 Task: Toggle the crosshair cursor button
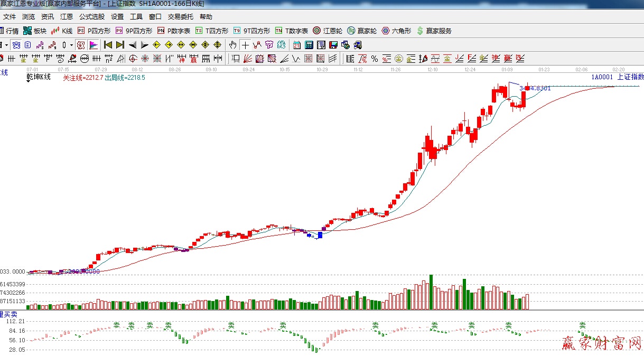point(245,45)
